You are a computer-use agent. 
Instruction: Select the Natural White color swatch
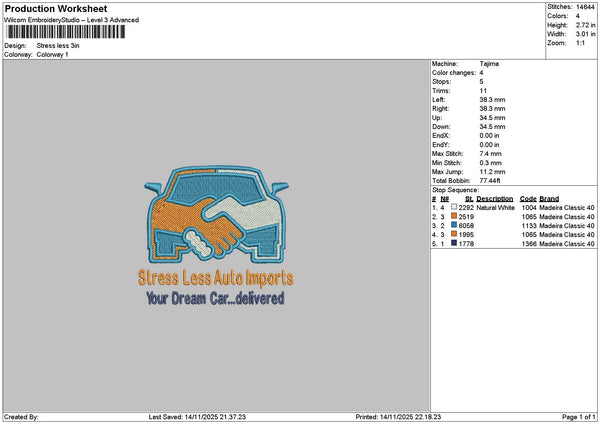[455, 208]
